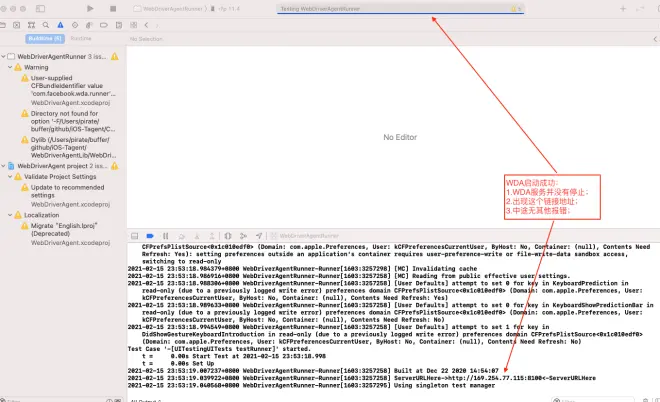Click the Stop button in toolbar
The width and height of the screenshot is (660, 402).
113,8
